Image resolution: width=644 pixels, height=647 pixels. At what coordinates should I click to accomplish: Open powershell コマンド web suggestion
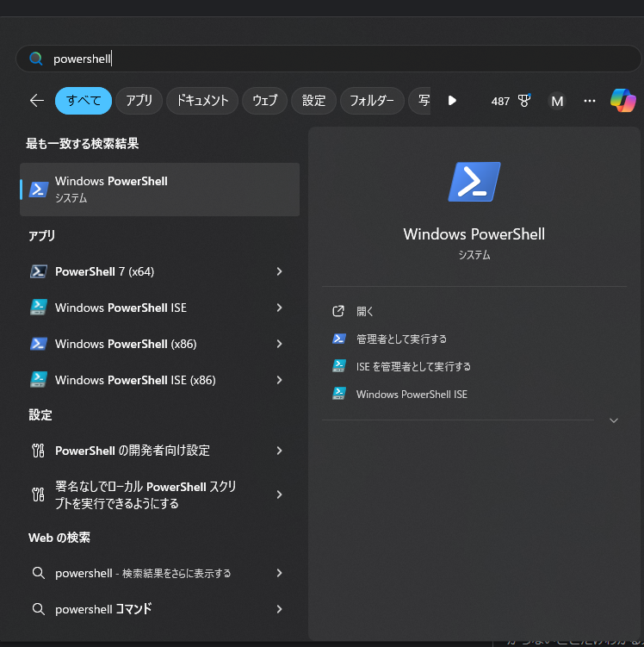pos(159,608)
